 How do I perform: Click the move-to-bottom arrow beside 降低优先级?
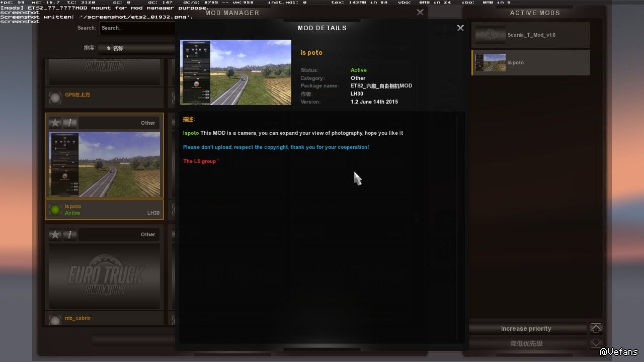[596, 343]
